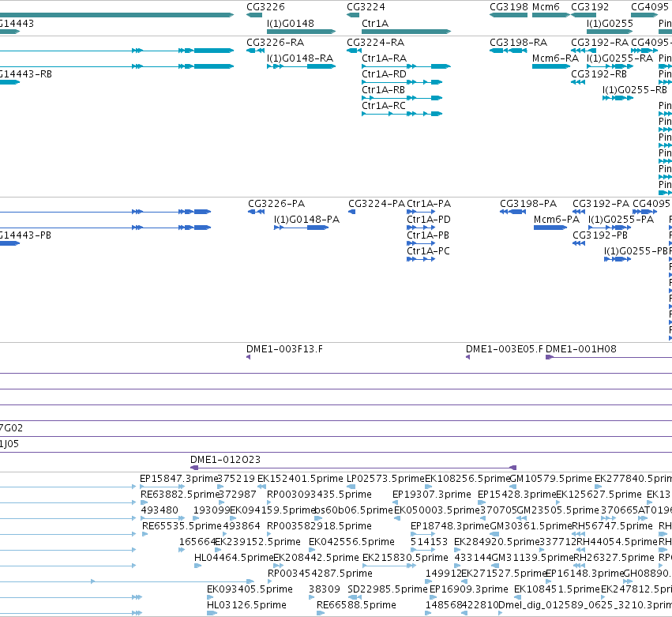Click protein Ctr1A-PD
The width and height of the screenshot is (672, 617).
429,220
